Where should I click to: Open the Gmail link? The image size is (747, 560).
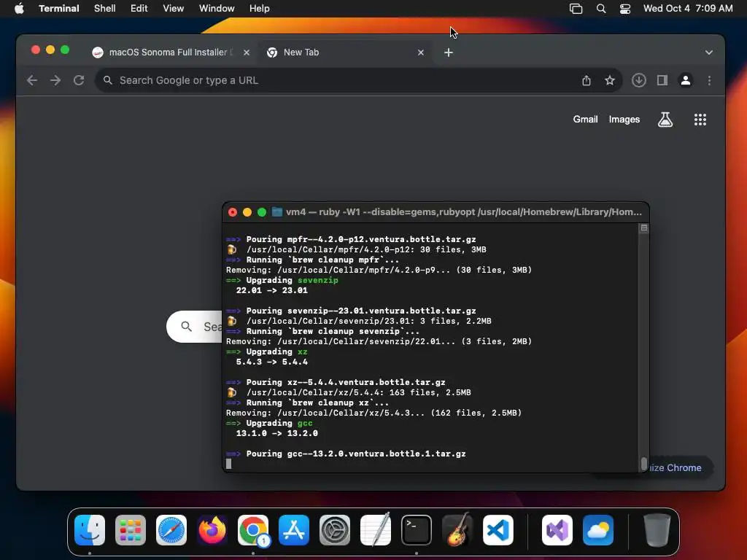click(585, 120)
